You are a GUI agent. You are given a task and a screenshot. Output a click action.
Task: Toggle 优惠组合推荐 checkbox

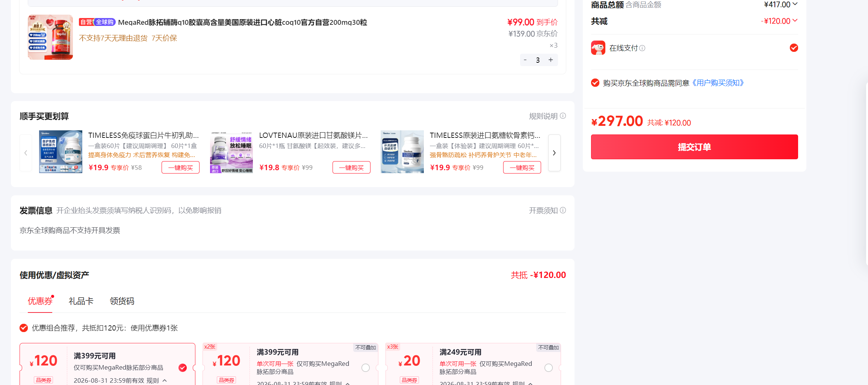tap(24, 328)
